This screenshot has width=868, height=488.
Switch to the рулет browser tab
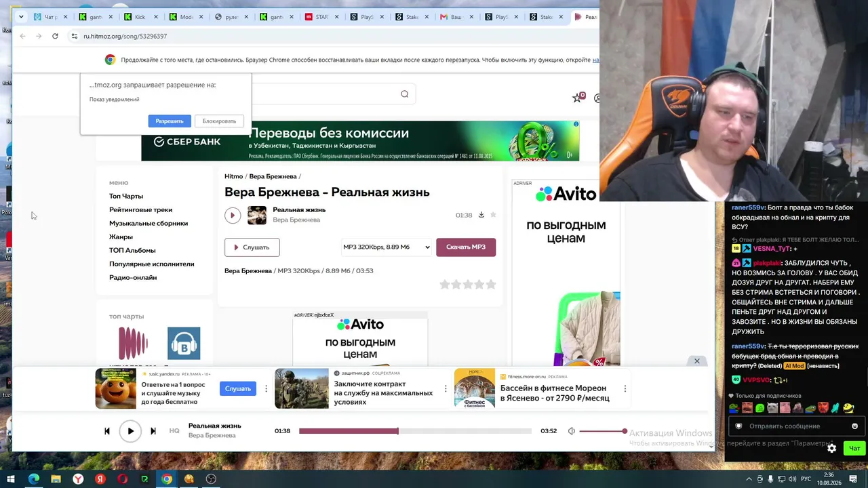tap(232, 17)
